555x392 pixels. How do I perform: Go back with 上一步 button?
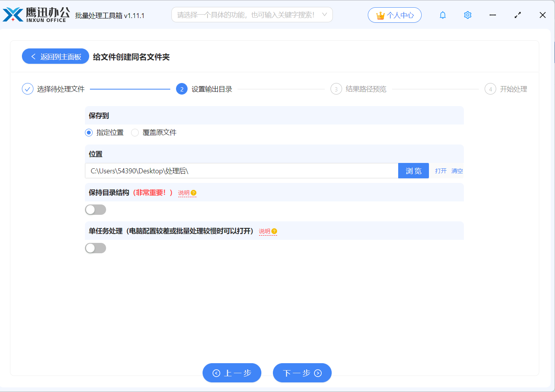232,373
